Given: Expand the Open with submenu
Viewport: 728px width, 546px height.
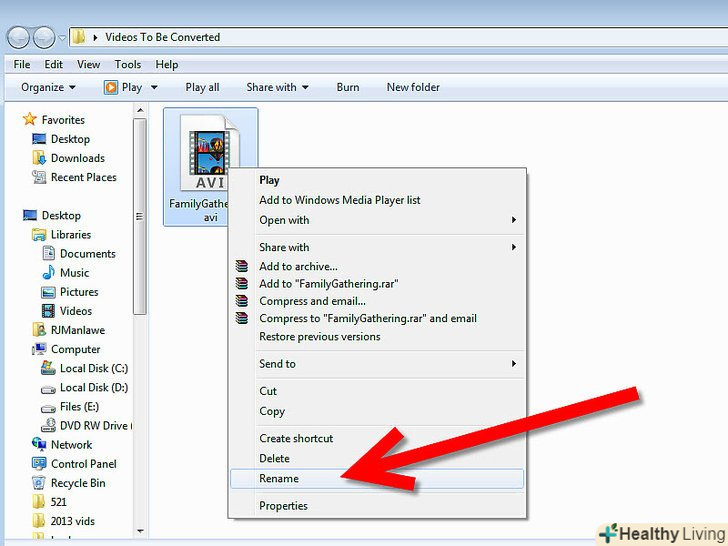Looking at the screenshot, I should coord(377,220).
